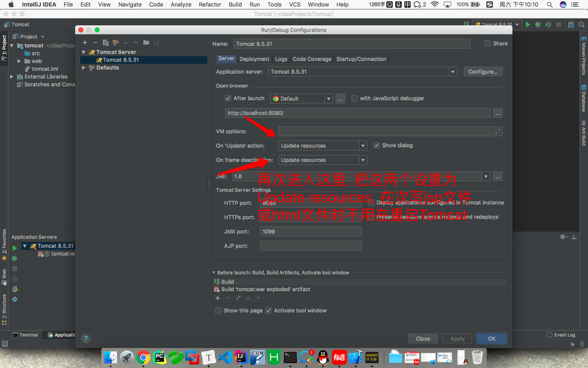Screen dimensions: 588x368
Task: Toggle Share checkbox
Action: pos(488,44)
